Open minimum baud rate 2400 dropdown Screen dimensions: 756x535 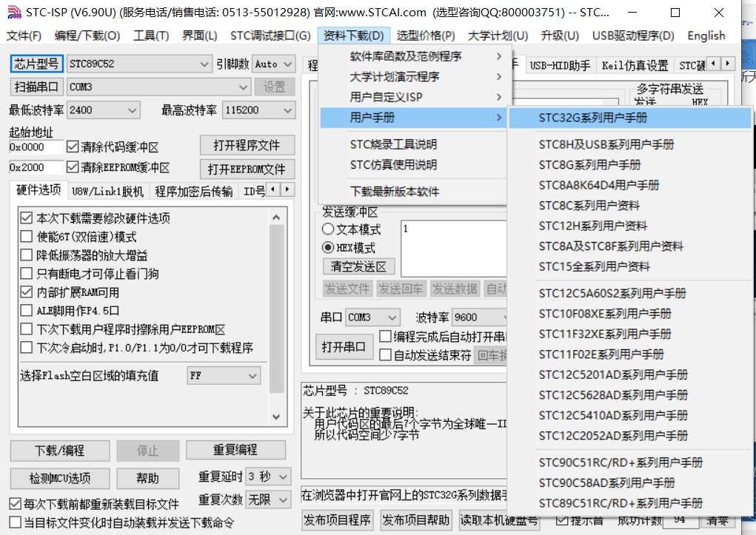[104, 110]
